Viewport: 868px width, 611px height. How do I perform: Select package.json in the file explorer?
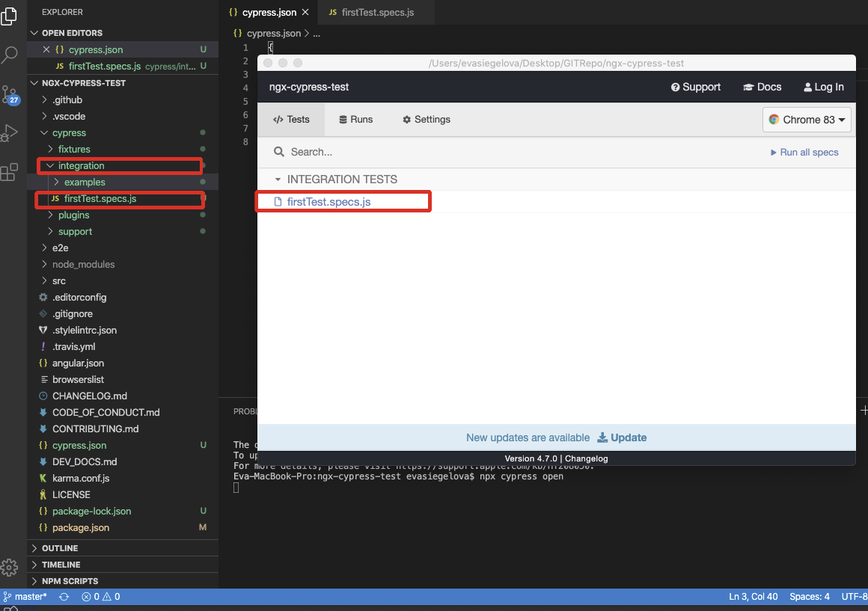coord(81,527)
